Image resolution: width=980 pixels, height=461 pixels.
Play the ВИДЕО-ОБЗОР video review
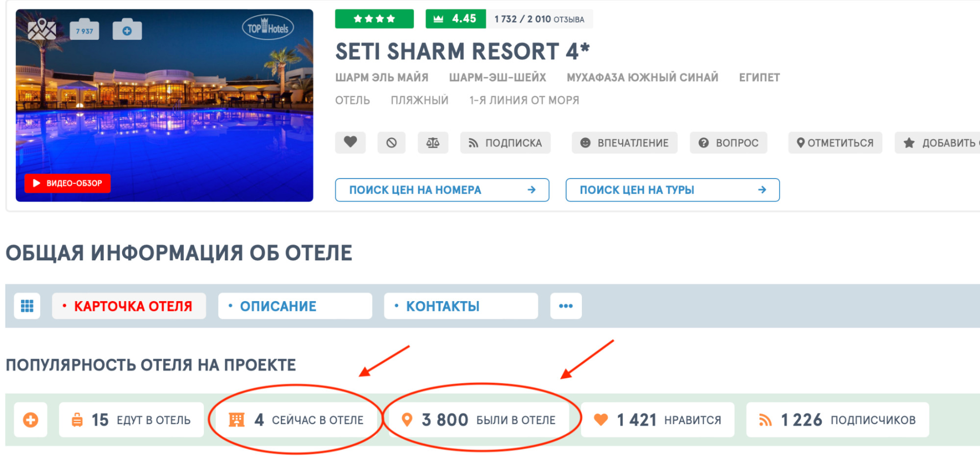coord(68,183)
